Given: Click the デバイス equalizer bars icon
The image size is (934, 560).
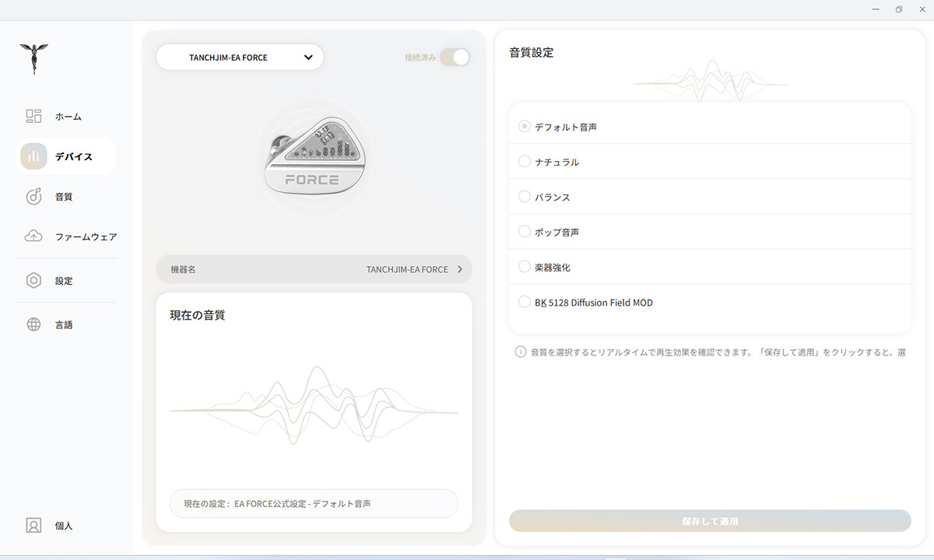Looking at the screenshot, I should click(33, 156).
